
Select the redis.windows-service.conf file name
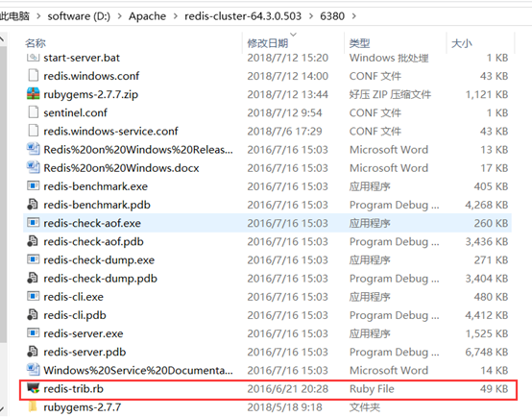pyautogui.click(x=110, y=131)
